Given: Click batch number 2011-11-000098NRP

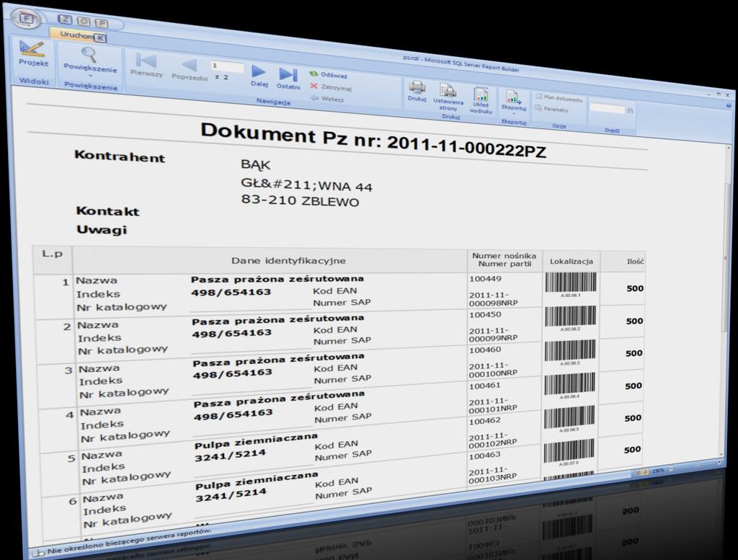Looking at the screenshot, I should (x=493, y=299).
